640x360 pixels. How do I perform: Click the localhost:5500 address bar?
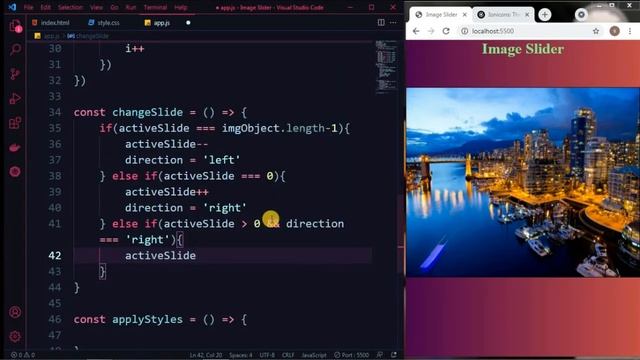coord(531,31)
